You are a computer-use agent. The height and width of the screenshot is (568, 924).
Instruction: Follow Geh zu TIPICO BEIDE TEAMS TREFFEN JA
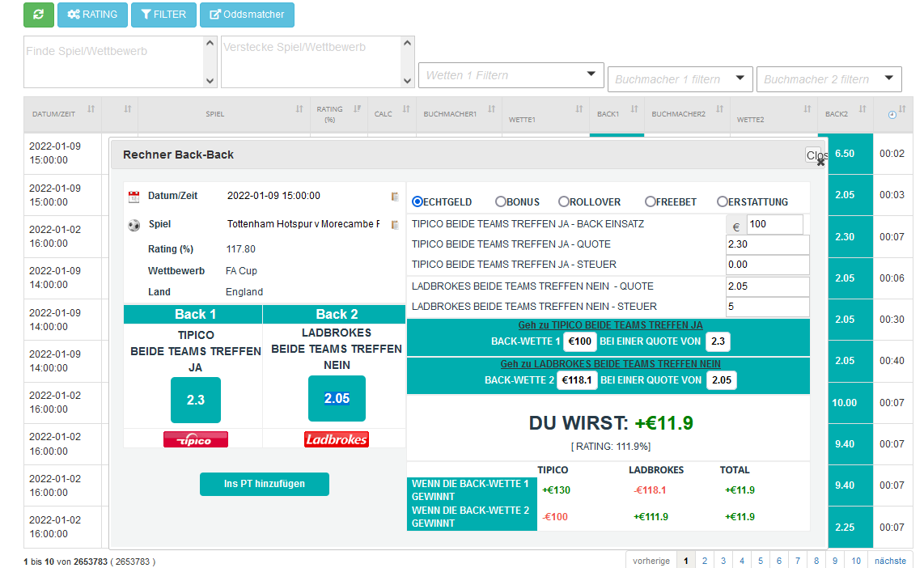point(610,325)
